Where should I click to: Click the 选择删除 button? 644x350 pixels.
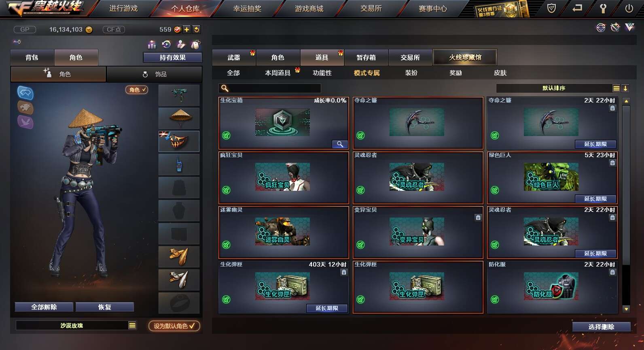601,327
